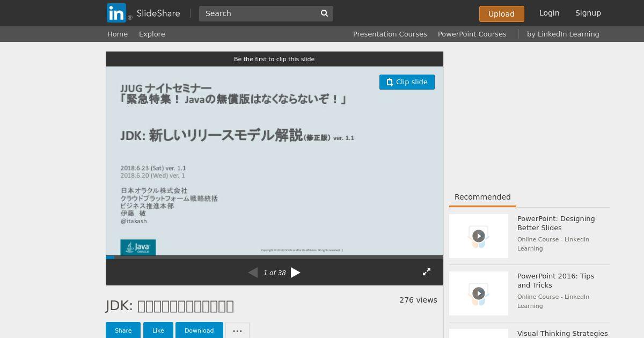Click the Java logo on the slide
Image resolution: width=644 pixels, height=338 pixels.
(x=138, y=247)
